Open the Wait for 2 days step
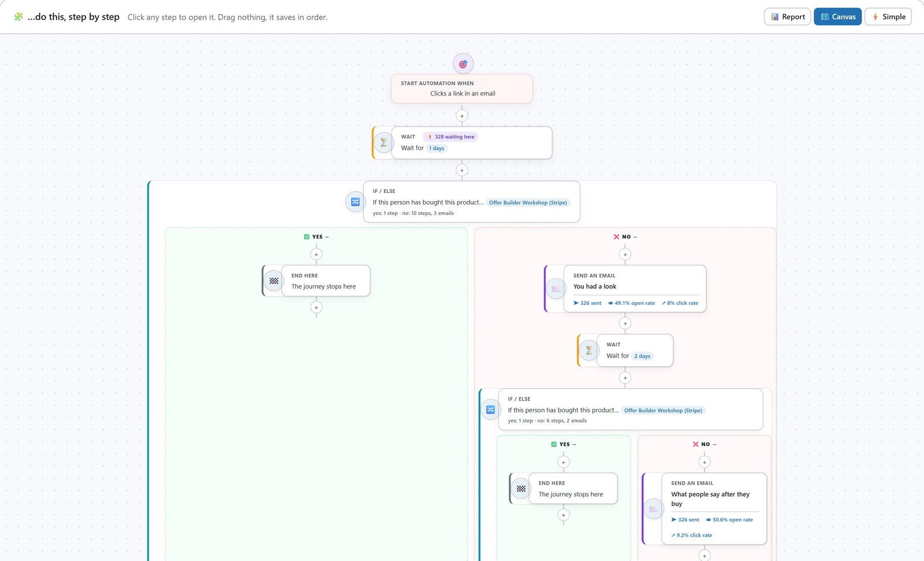924x561 pixels. (x=635, y=350)
